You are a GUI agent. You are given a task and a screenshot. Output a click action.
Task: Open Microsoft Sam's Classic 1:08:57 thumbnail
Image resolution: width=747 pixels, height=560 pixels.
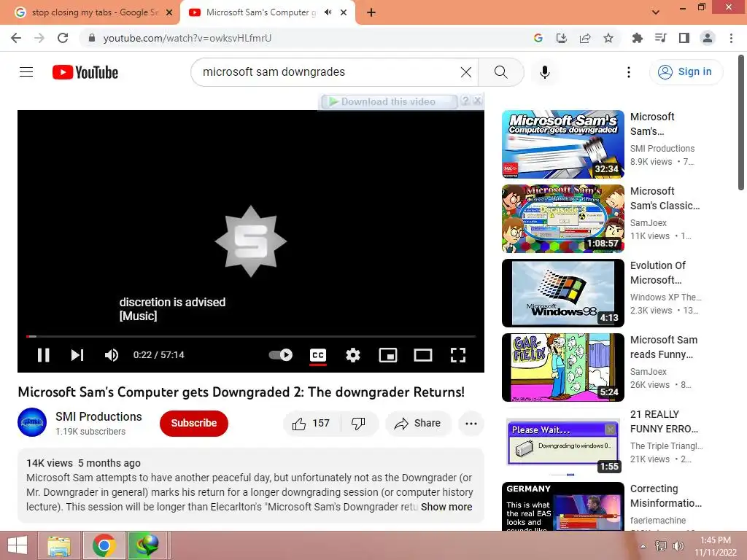(x=562, y=219)
